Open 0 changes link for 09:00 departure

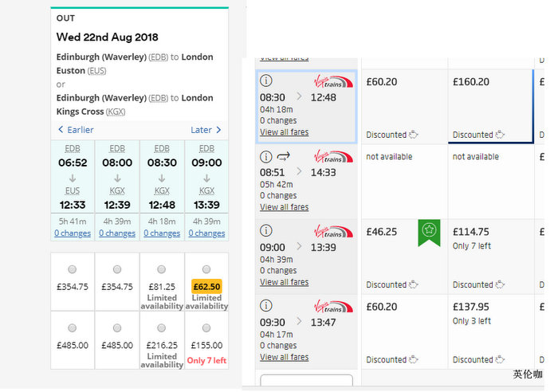coord(206,233)
